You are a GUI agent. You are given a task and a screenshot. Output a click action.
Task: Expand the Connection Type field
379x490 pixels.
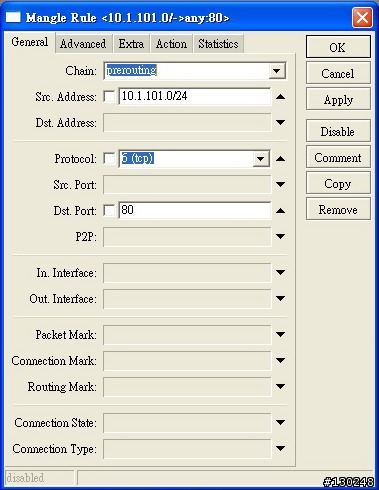[x=281, y=448]
